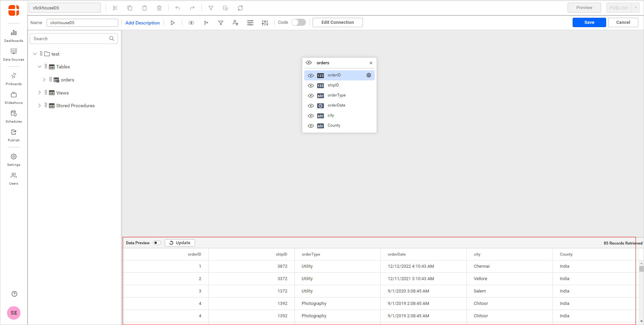Run the query with the play icon
Image resolution: width=644 pixels, height=325 pixels.
click(173, 23)
